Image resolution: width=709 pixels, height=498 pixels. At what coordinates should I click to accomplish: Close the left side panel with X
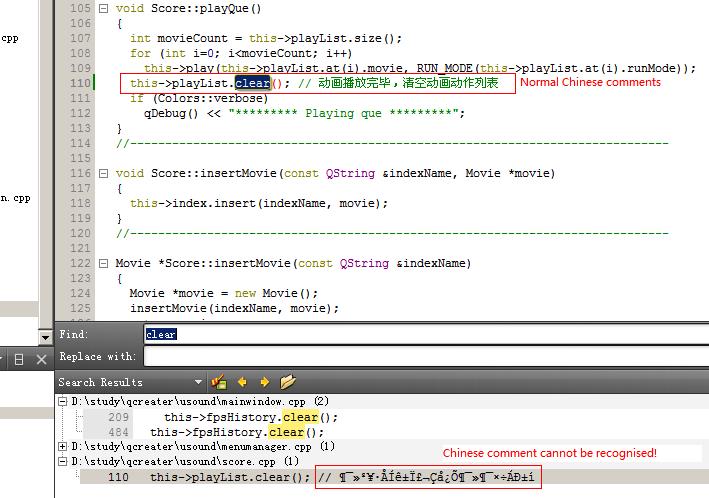pos(41,359)
